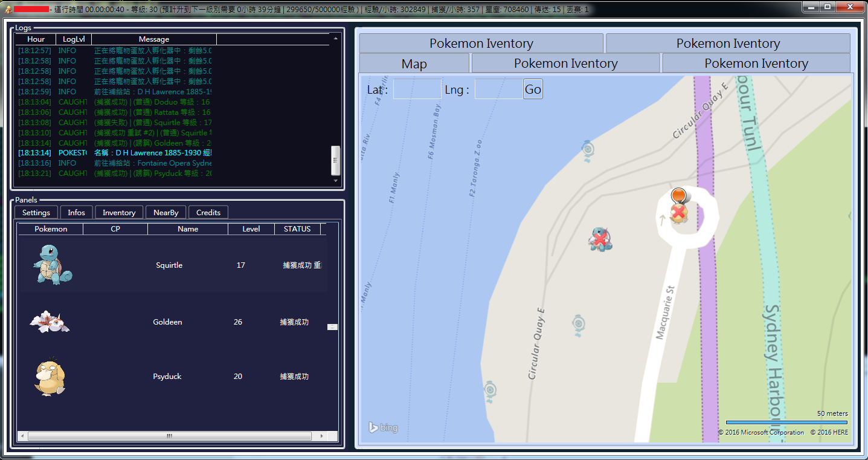This screenshot has height=460, width=868.
Task: Click the Logs scrollbar down arrow
Action: (336, 181)
